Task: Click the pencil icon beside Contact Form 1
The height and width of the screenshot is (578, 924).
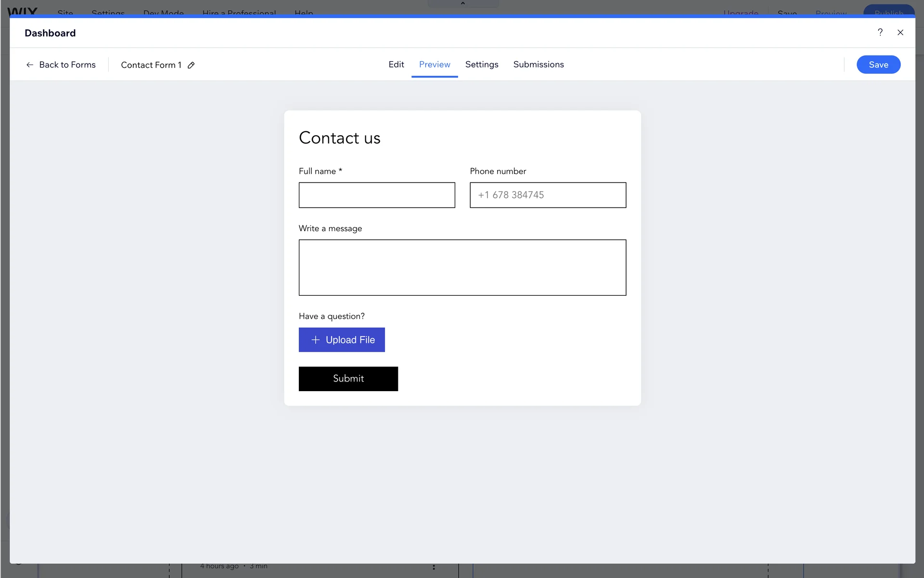Action: [191, 65]
